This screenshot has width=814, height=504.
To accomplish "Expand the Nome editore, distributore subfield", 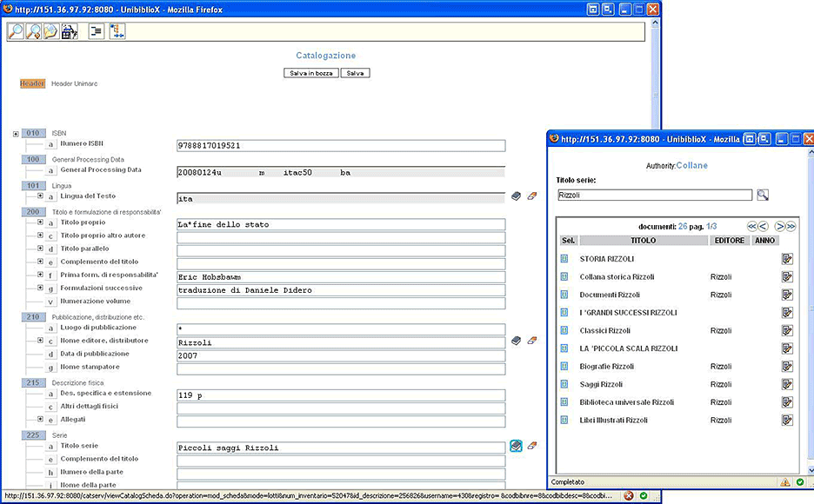I will [x=40, y=340].
